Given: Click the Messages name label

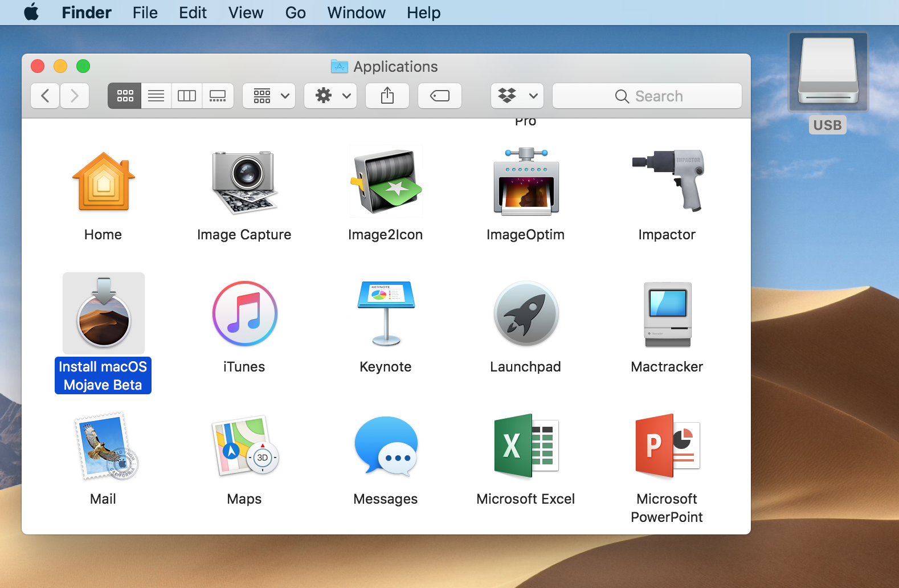Looking at the screenshot, I should tap(386, 499).
